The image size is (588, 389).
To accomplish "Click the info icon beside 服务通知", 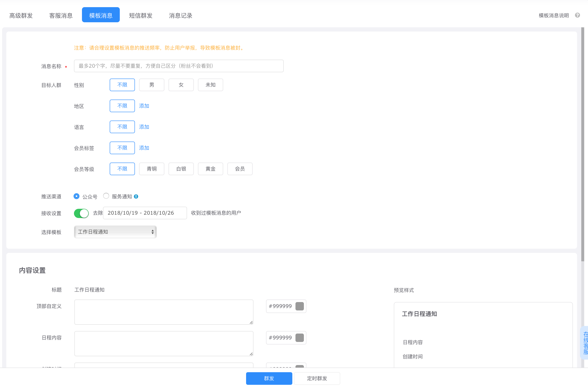I will click(x=136, y=196).
